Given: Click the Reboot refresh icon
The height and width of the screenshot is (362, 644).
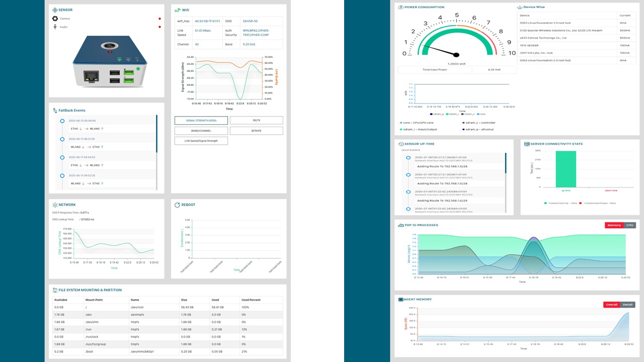Looking at the screenshot, I should click(x=177, y=205).
